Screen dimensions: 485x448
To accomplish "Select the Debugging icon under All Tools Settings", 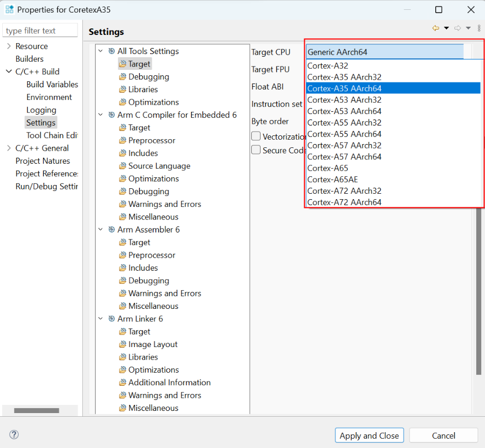I will tap(123, 77).
